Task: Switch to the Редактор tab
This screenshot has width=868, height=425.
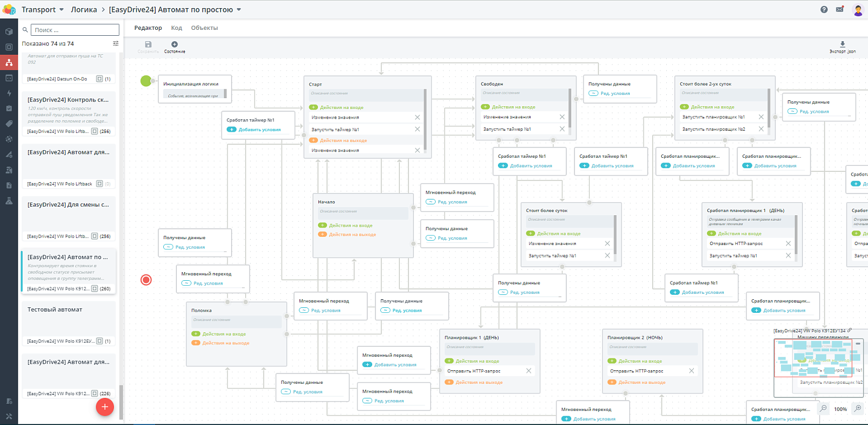Action: pyautogui.click(x=148, y=28)
